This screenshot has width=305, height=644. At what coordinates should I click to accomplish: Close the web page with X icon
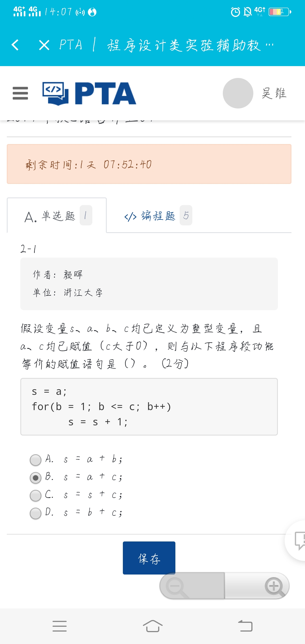(44, 45)
